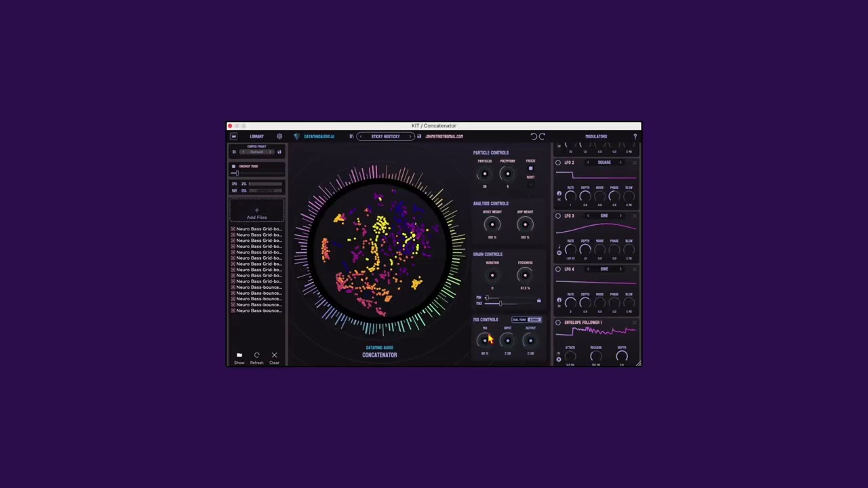Click the redo arrow icon
Screen dimensions: 868x488
[542, 136]
